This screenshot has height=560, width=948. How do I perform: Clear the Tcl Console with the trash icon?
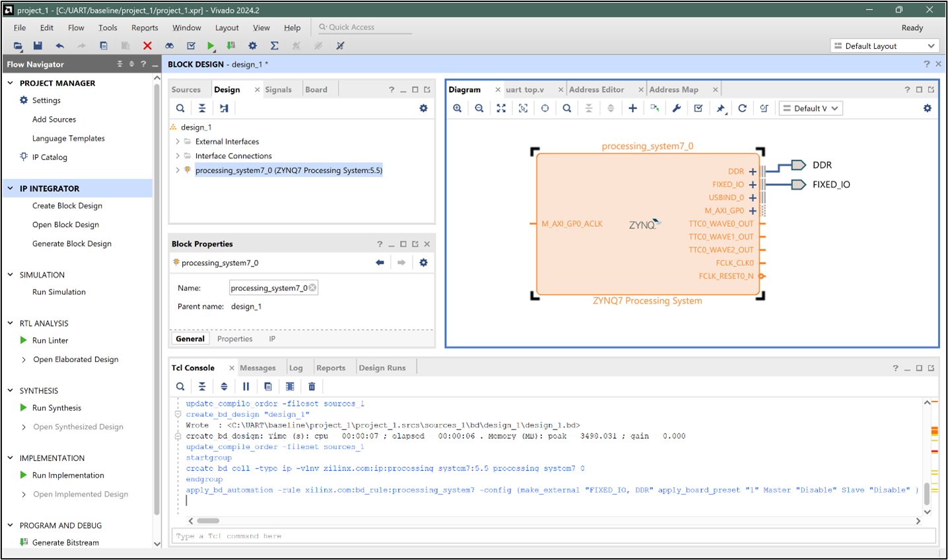(312, 387)
